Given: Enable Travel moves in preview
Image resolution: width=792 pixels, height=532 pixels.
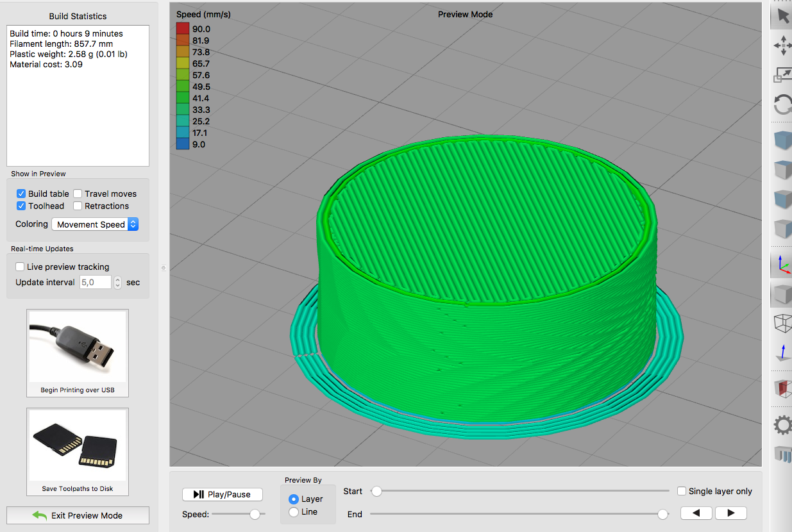Looking at the screenshot, I should coord(78,194).
